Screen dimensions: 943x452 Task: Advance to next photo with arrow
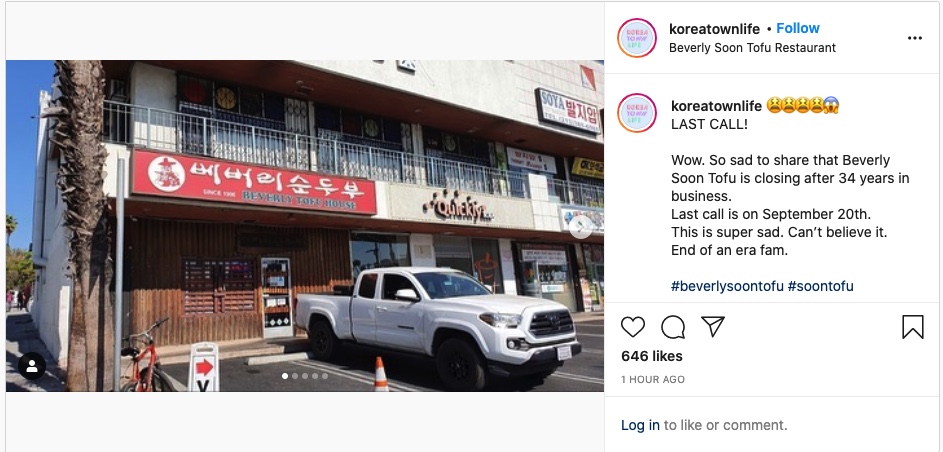[x=581, y=227]
